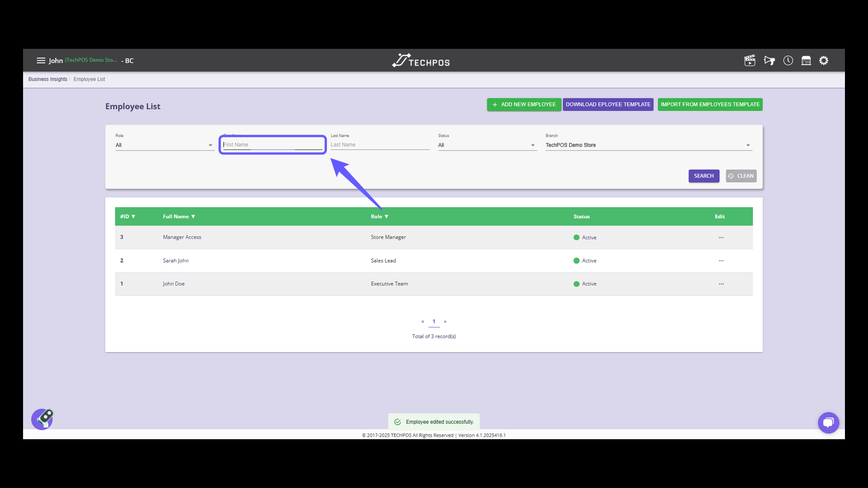Open the tutorial videos clapperboard icon
Viewport: 868px width, 488px height.
750,60
